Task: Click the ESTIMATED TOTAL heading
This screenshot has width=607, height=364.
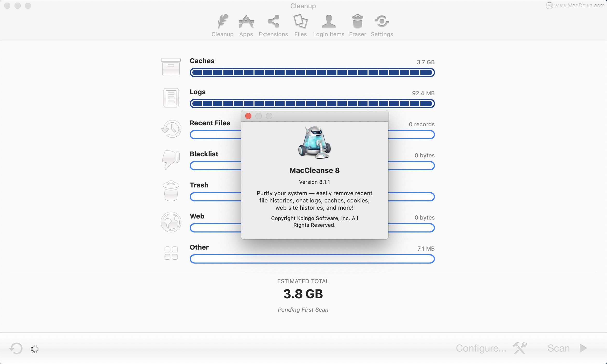Action: 303,281
